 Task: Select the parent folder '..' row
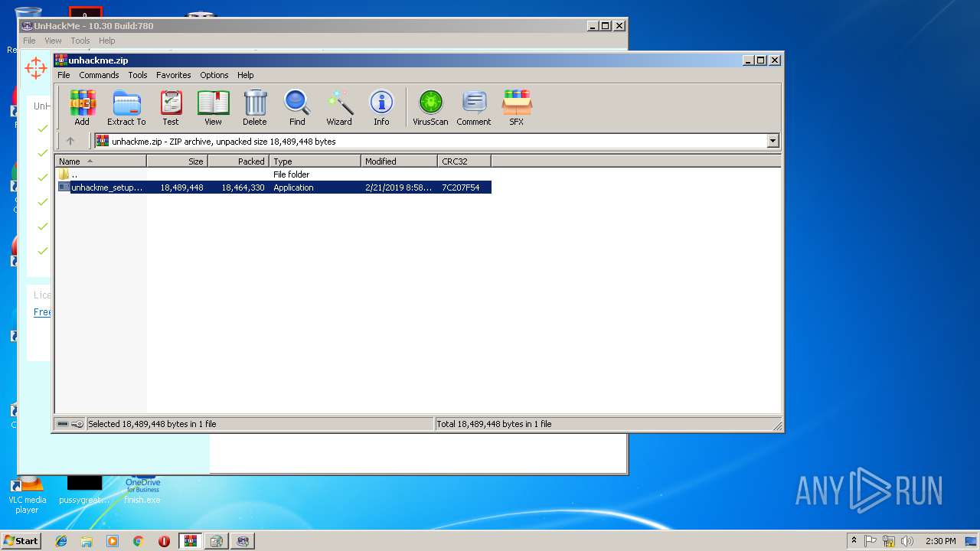pos(273,174)
